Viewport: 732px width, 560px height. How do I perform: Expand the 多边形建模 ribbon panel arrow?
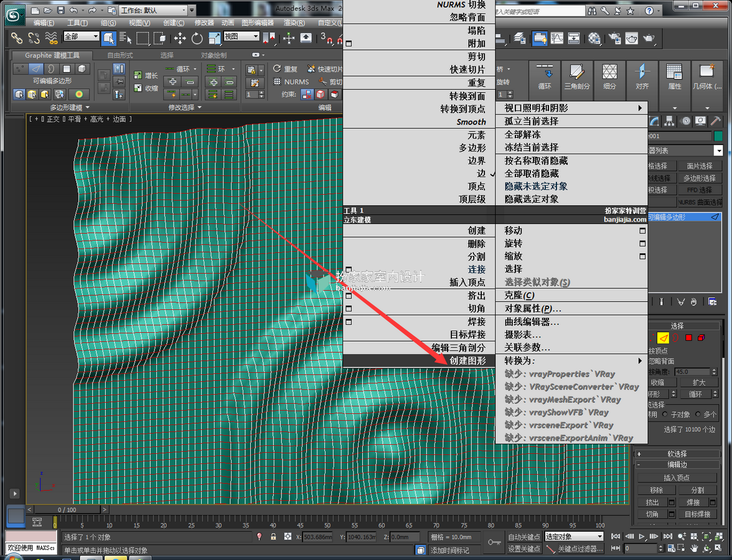pos(87,107)
